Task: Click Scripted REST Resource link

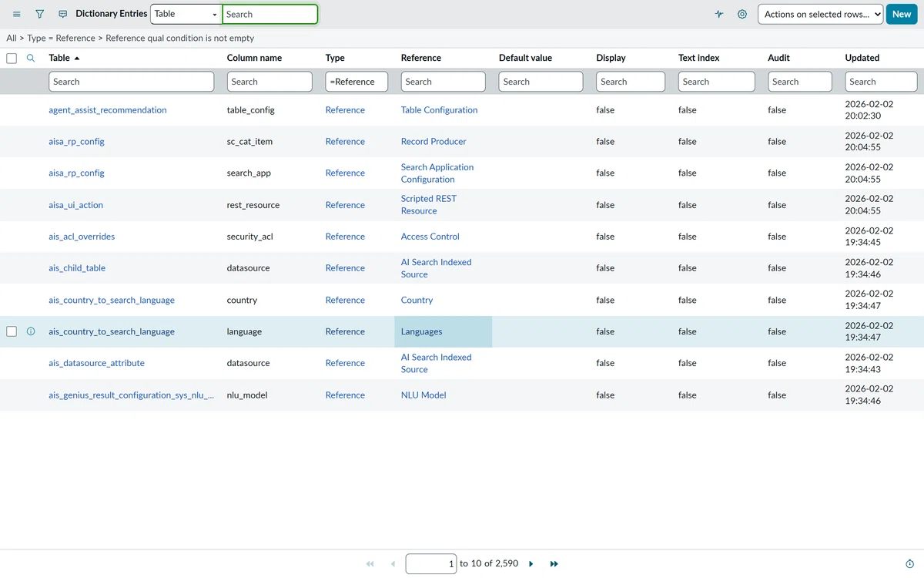Action: pos(429,205)
